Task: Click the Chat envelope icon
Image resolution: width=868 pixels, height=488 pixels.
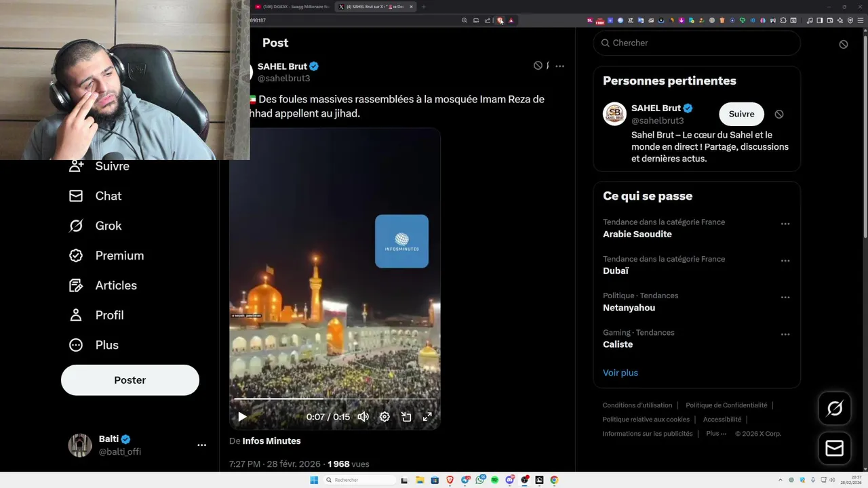Action: (x=76, y=196)
